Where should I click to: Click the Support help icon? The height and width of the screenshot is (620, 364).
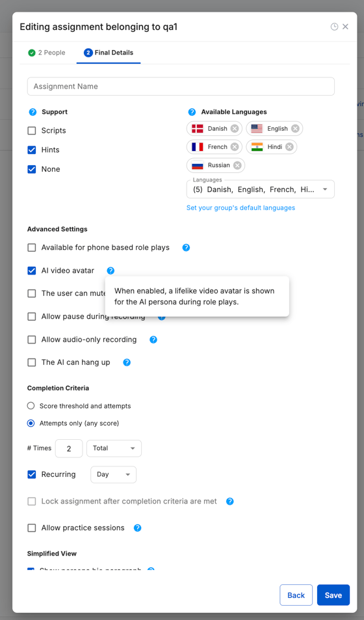[32, 112]
